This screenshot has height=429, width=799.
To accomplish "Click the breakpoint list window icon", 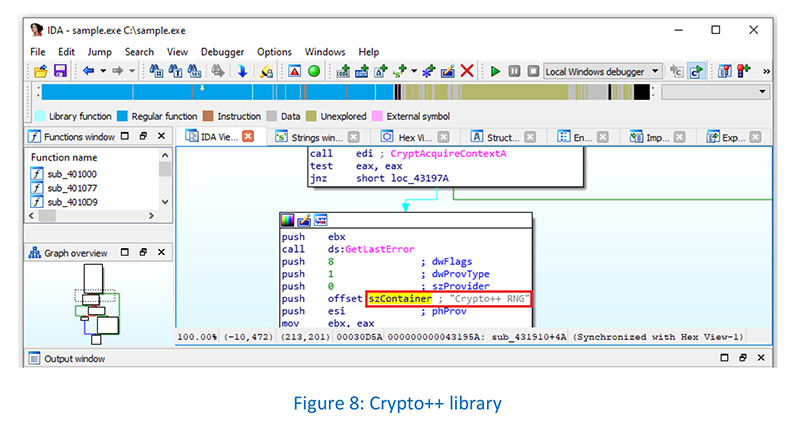I will tap(724, 71).
